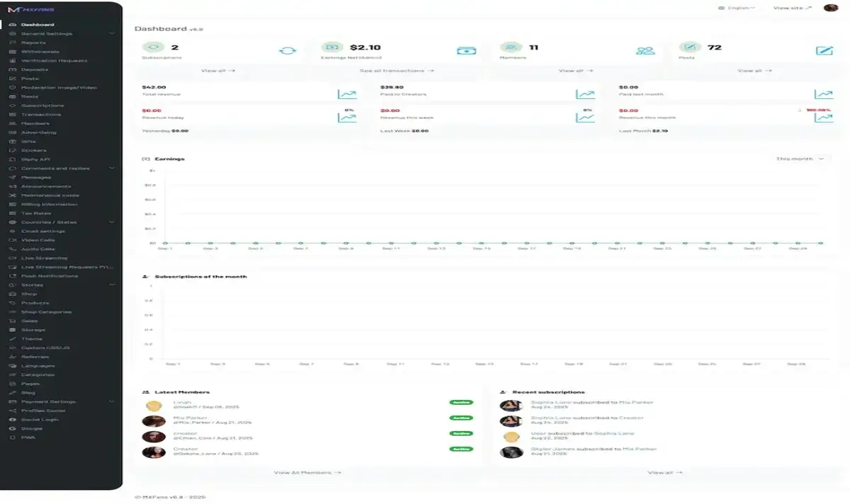Open Maintenance mode menu item
Screen dimensions: 850x504
click(x=50, y=195)
